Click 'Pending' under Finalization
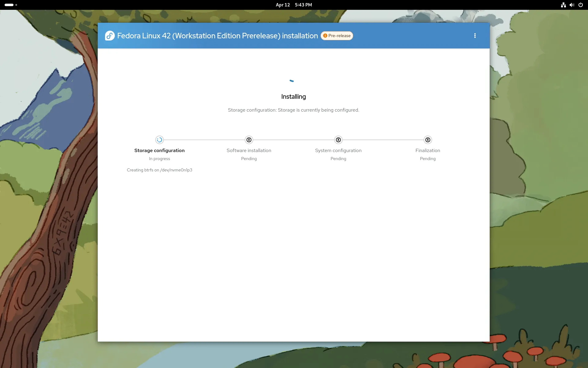The height and width of the screenshot is (368, 588). (x=428, y=159)
